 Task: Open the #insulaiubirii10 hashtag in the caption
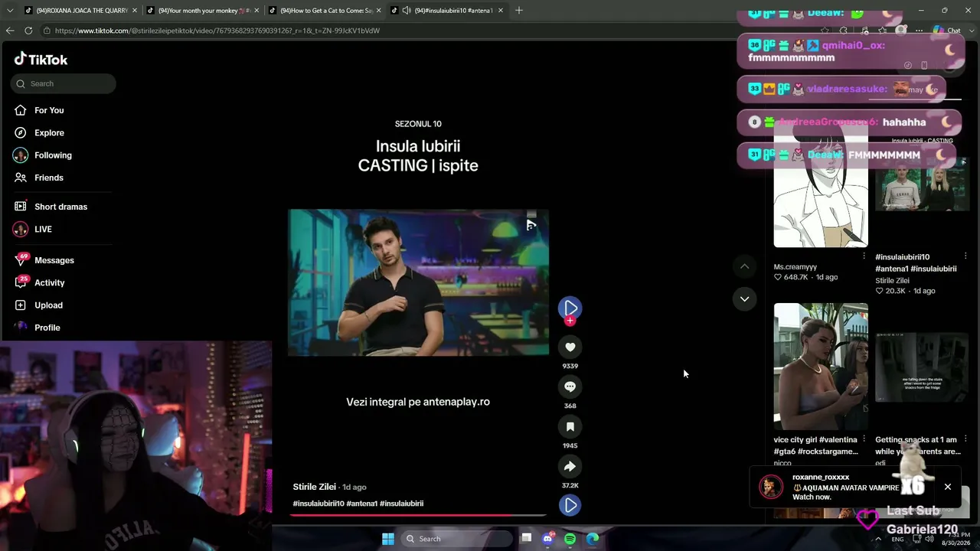point(318,504)
